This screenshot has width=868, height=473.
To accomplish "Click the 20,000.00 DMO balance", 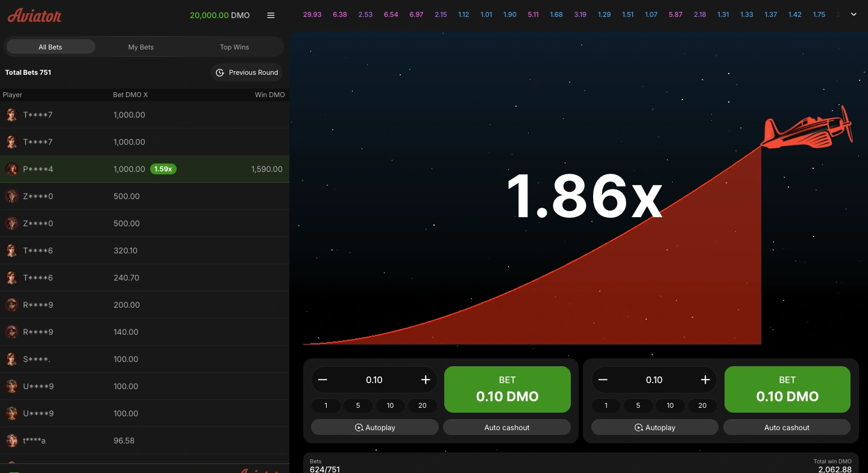I will pyautogui.click(x=219, y=15).
